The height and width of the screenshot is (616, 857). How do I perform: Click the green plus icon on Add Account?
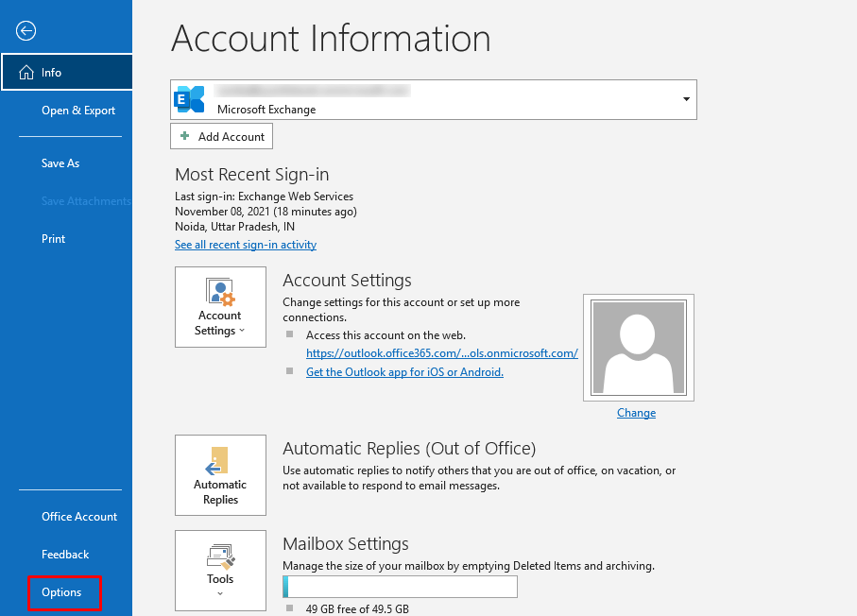click(x=185, y=135)
